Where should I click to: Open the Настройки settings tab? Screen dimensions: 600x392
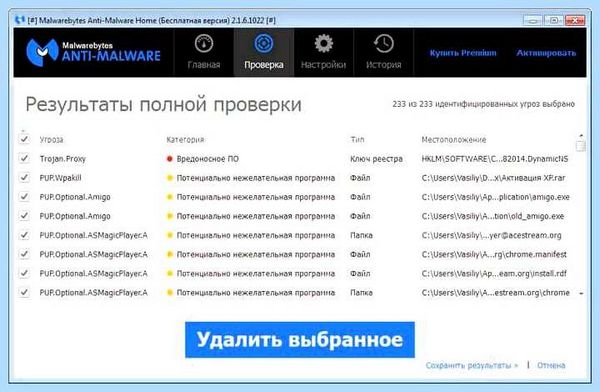(323, 52)
